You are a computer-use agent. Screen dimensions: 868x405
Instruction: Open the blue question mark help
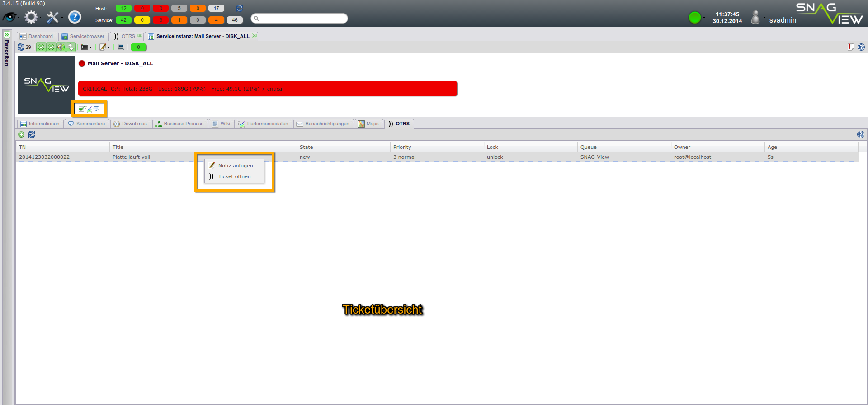[x=75, y=17]
